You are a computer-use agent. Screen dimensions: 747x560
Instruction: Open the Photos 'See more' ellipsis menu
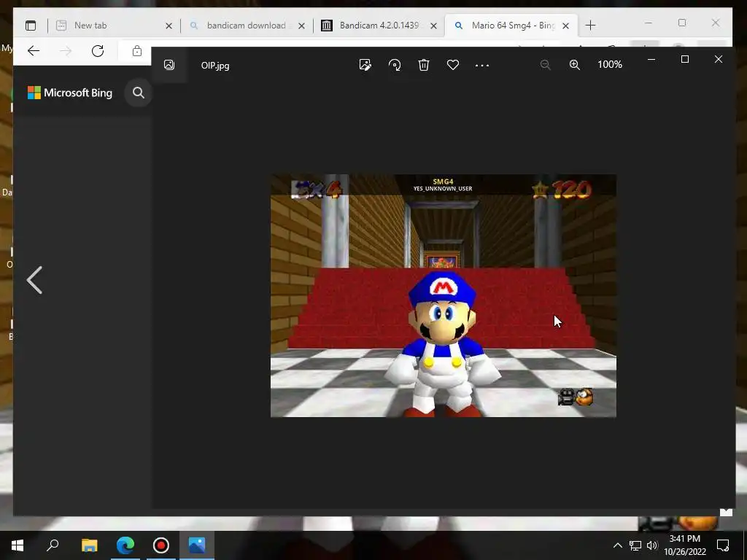pos(482,65)
